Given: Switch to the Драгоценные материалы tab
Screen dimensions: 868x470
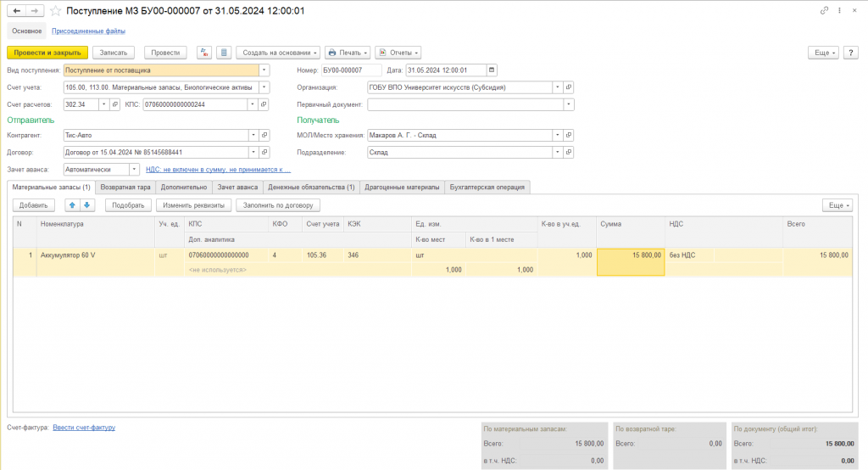Looking at the screenshot, I should pos(402,187).
